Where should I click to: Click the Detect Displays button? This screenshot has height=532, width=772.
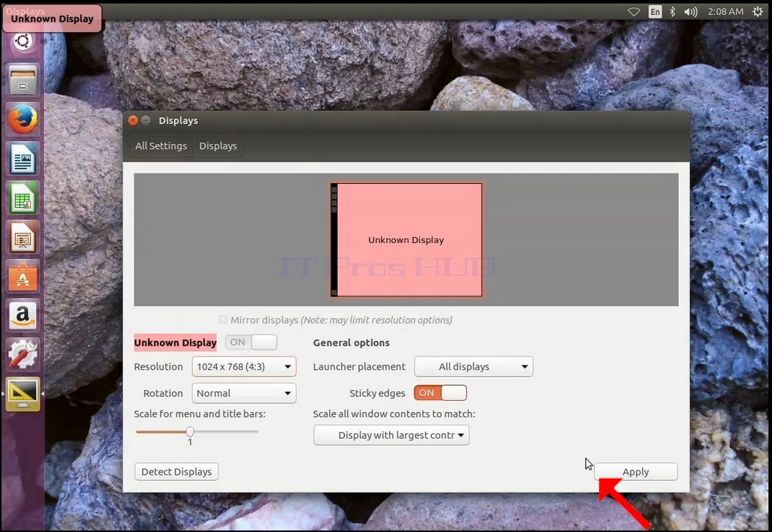176,471
